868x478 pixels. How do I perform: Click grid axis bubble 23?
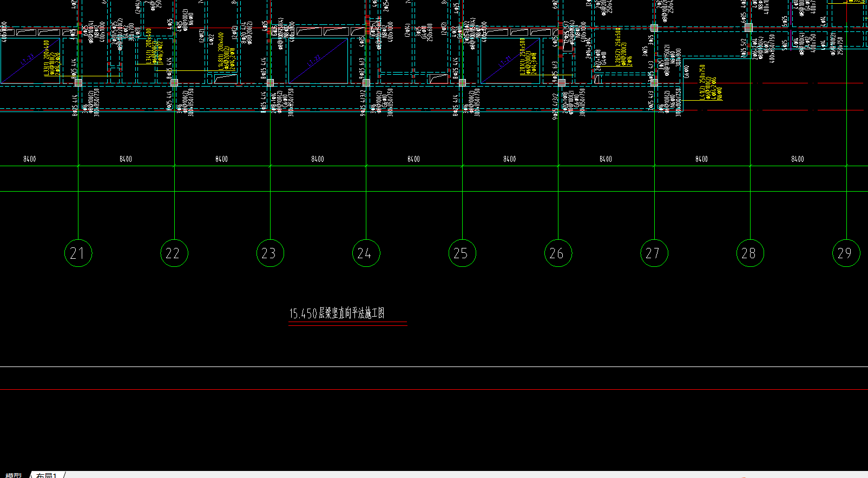pos(270,253)
